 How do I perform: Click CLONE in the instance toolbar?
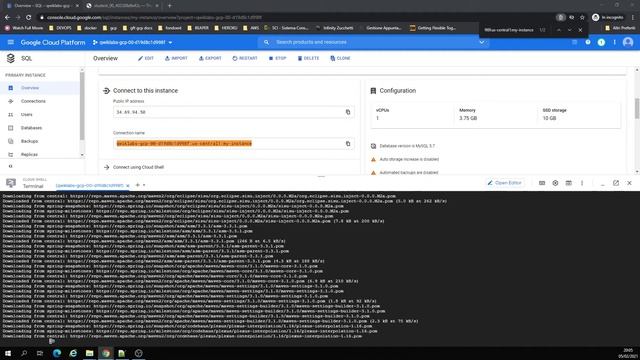(x=340, y=58)
